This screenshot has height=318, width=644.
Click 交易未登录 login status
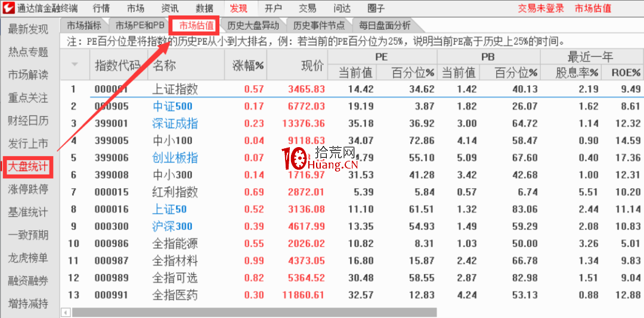click(541, 8)
